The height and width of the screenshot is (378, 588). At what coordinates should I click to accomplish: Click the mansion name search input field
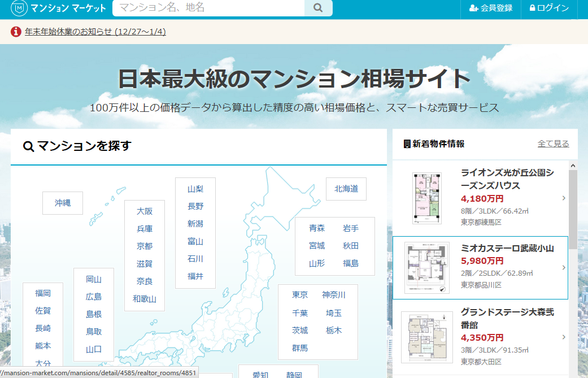click(203, 8)
